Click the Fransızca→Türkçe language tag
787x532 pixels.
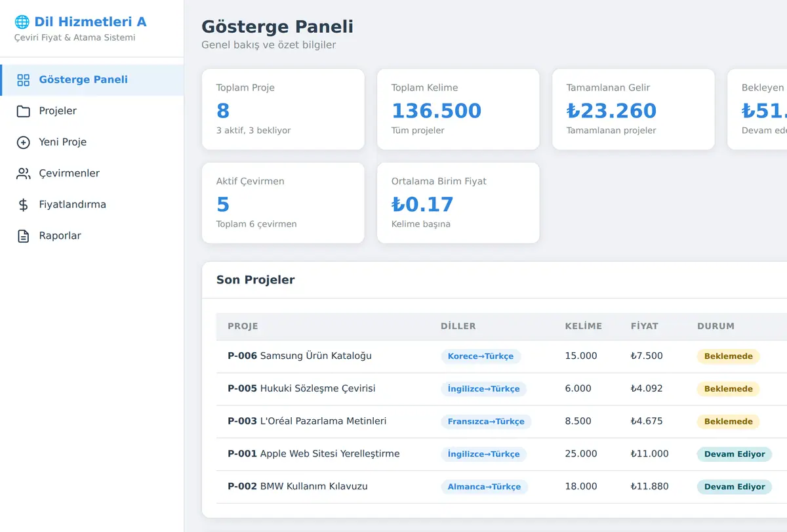(x=486, y=422)
